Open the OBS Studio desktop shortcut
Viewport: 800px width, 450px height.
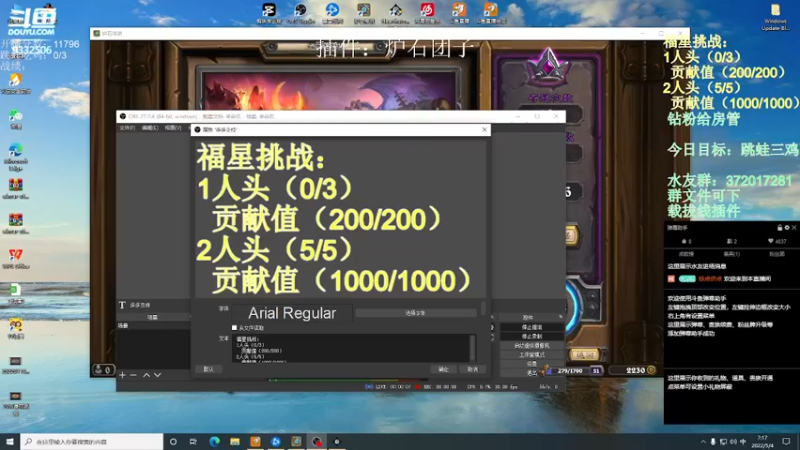click(x=301, y=10)
